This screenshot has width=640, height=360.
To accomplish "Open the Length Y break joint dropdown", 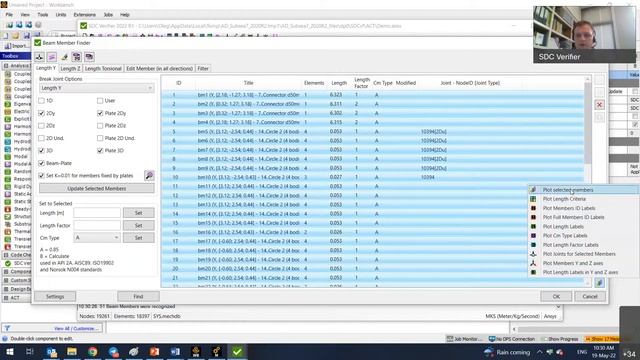I will (x=97, y=88).
